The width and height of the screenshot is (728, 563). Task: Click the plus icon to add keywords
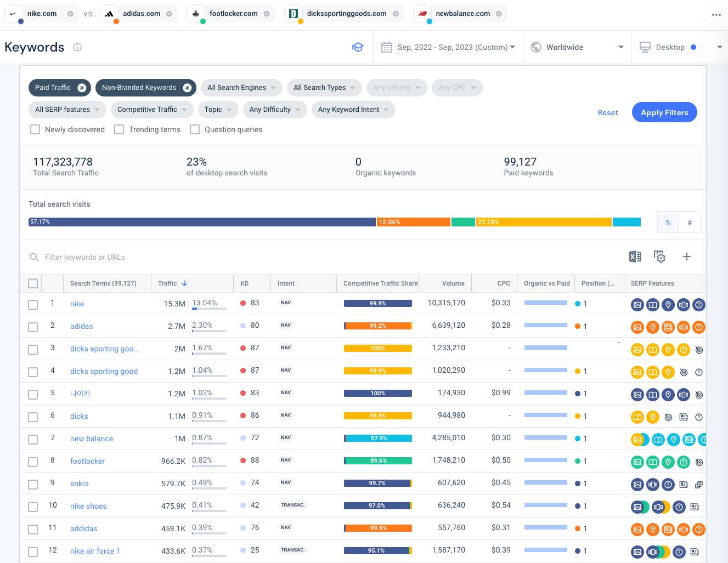[x=686, y=256]
